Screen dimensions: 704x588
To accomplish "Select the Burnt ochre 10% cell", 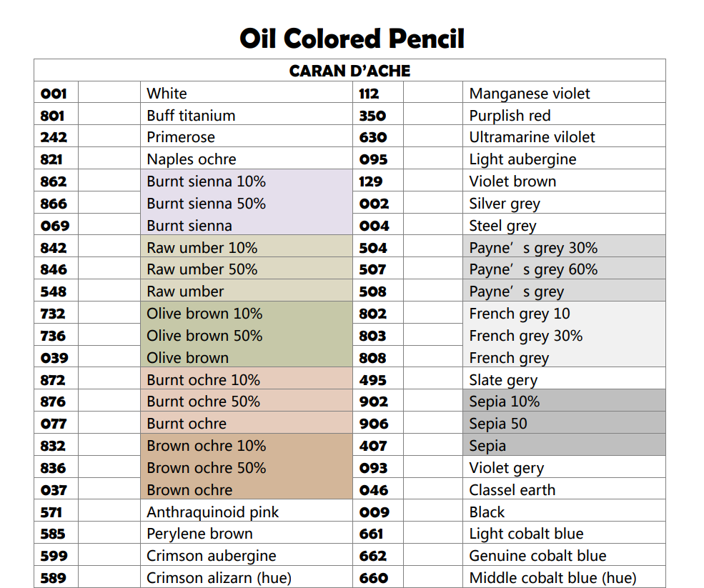I will coord(247,379).
